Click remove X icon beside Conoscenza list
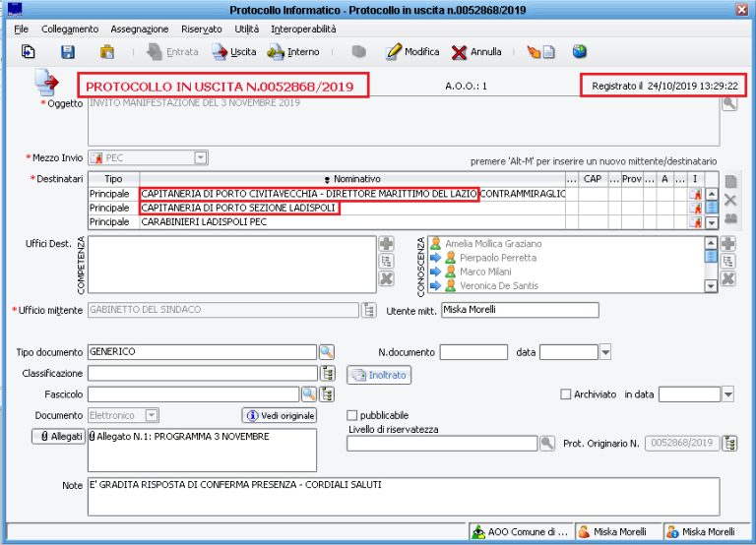 (728, 278)
